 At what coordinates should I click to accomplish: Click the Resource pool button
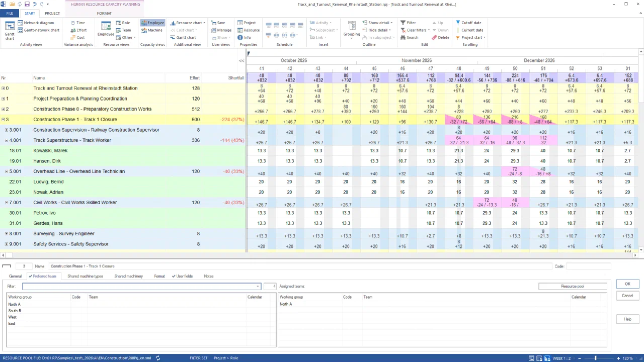pos(573,286)
